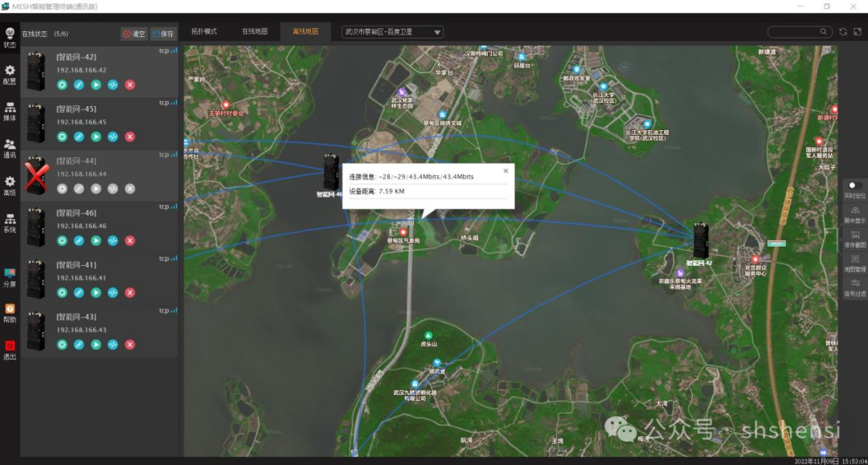This screenshot has width=868, height=465.
Task: Open settings gear for 智能网-43
Action: [x=62, y=345]
